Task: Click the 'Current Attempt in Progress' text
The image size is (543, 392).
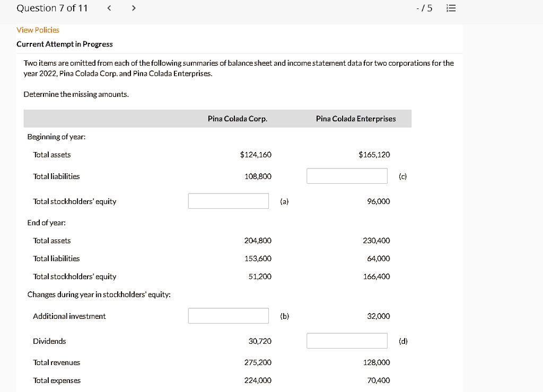Action: click(65, 44)
